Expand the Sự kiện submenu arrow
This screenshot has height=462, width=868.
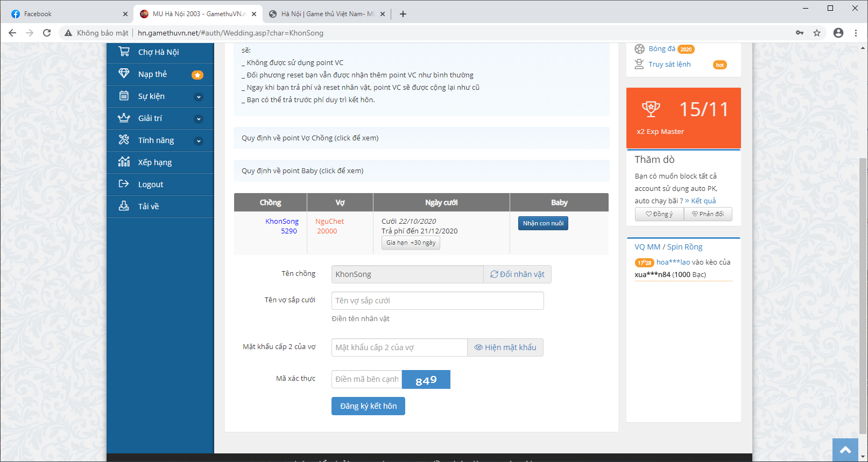[x=199, y=97]
